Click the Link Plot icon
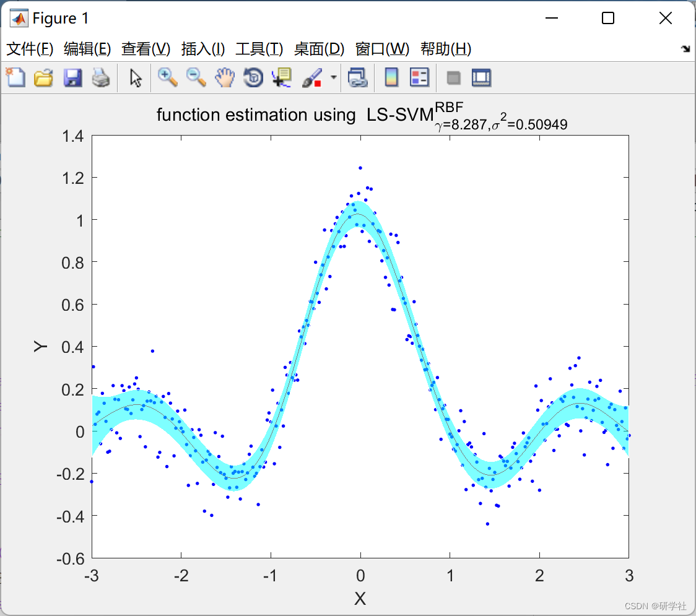The height and width of the screenshot is (616, 696). (358, 77)
